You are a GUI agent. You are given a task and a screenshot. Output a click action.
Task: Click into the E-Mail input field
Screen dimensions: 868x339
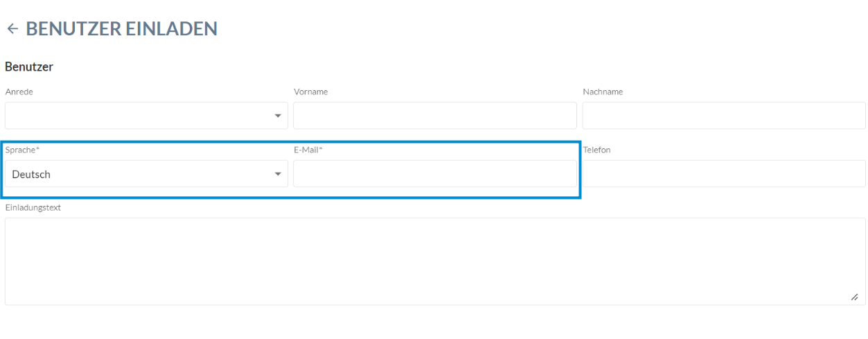coord(435,174)
